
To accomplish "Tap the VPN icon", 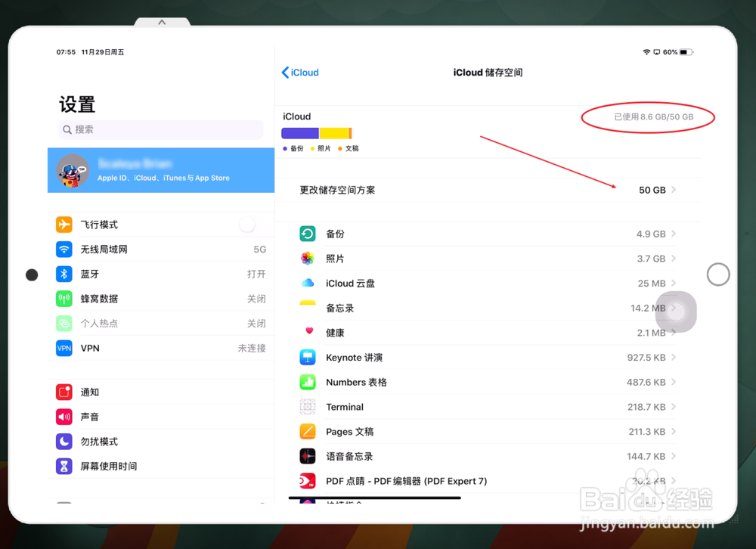I will point(64,348).
